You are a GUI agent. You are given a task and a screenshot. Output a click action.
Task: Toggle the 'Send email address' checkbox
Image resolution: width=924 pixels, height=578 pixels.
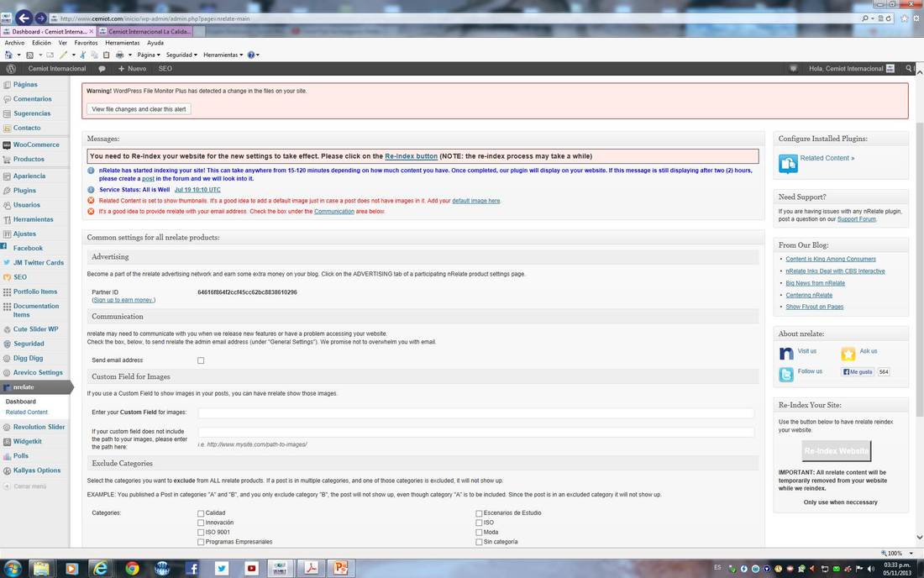point(201,360)
